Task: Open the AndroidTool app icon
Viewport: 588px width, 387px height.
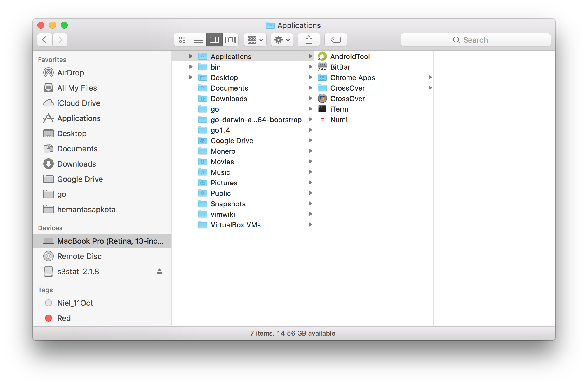Action: (322, 56)
